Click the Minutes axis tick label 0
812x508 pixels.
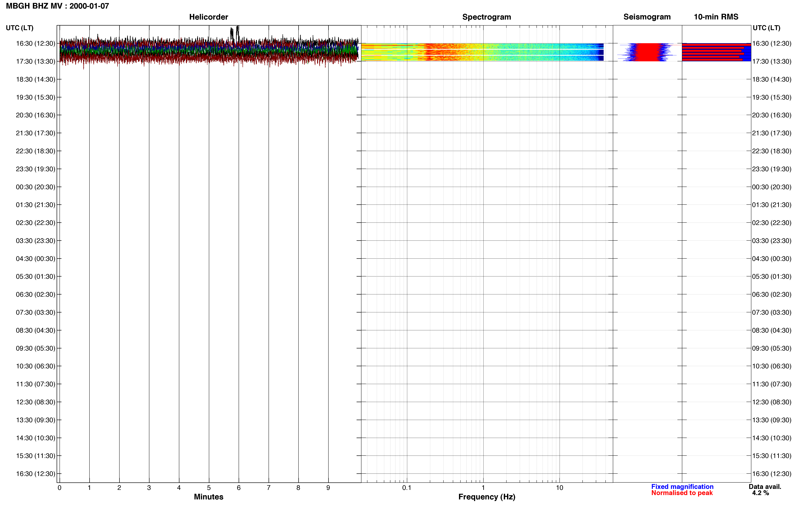click(x=59, y=488)
